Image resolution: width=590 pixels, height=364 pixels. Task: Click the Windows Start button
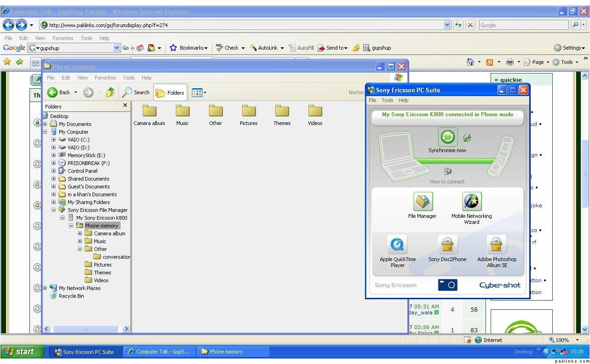point(22,352)
